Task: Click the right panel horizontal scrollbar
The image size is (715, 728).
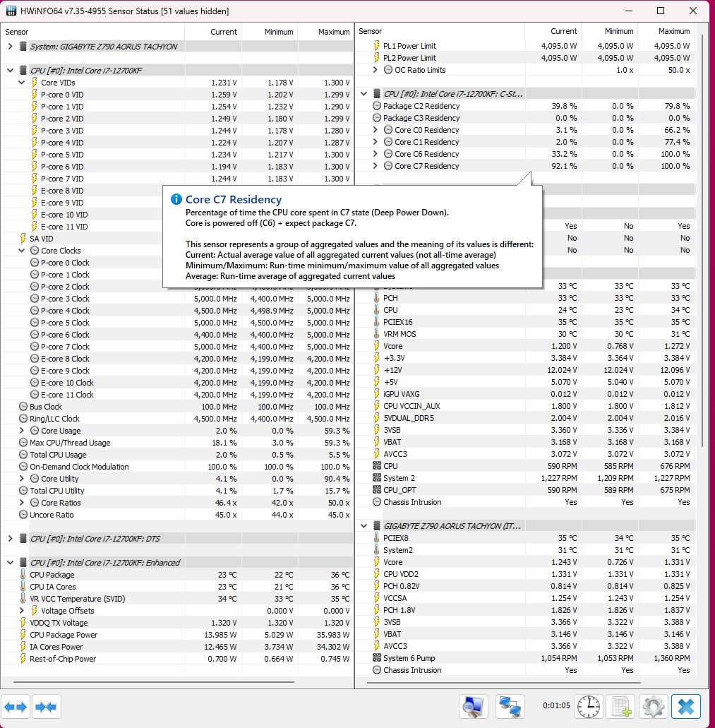Action: tap(504, 683)
